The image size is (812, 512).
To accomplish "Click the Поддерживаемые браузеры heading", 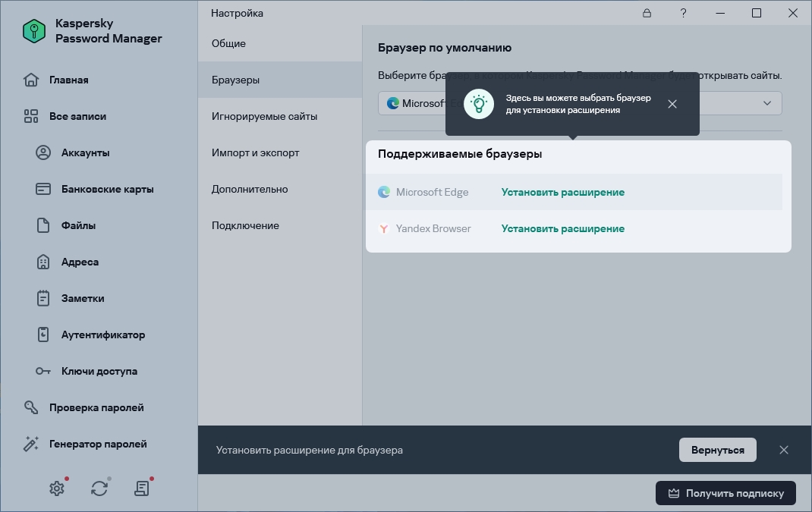I will [460, 154].
